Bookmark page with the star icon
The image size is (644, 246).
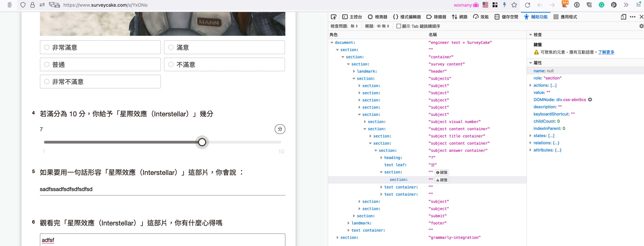tap(514, 5)
